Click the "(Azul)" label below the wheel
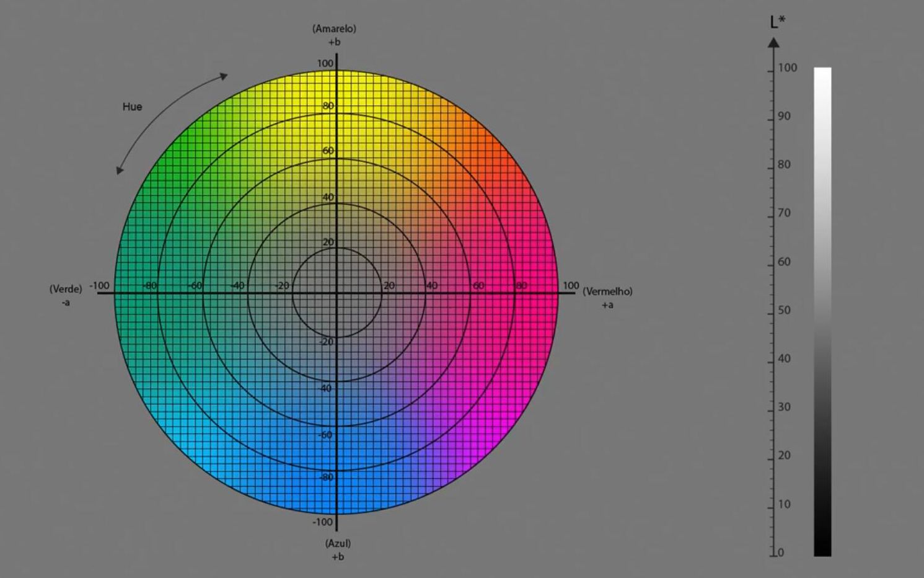924x578 pixels. tap(338, 543)
